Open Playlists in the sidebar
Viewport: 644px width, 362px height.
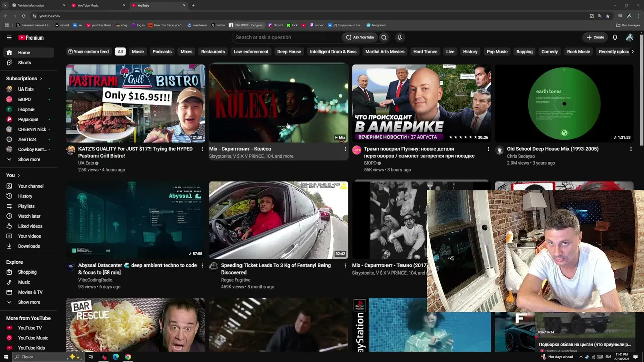click(28, 206)
